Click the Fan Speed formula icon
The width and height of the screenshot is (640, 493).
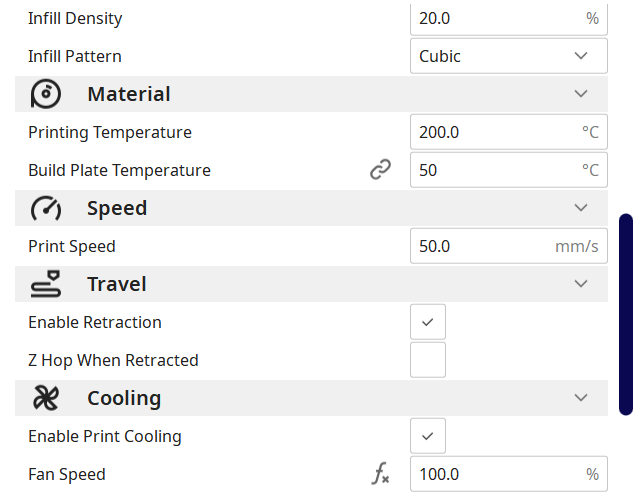click(380, 474)
